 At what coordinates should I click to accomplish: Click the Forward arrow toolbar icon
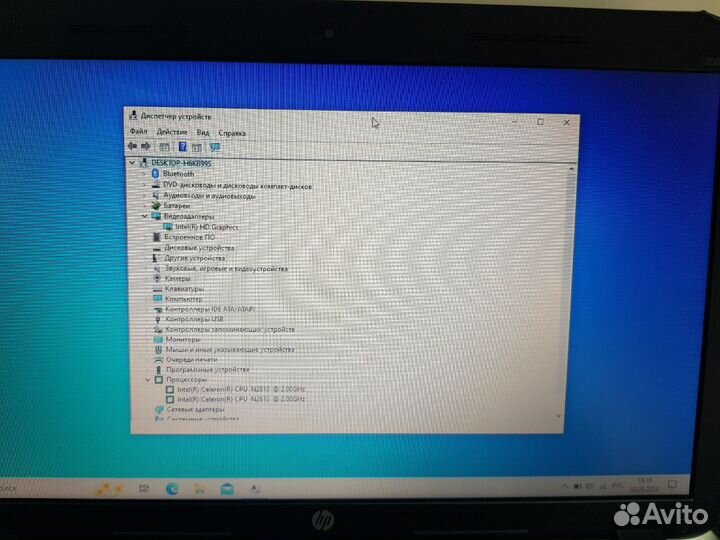click(x=146, y=146)
